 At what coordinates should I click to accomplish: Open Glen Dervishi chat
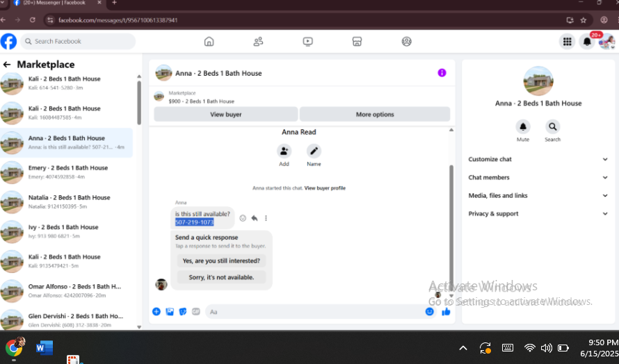tap(66, 320)
